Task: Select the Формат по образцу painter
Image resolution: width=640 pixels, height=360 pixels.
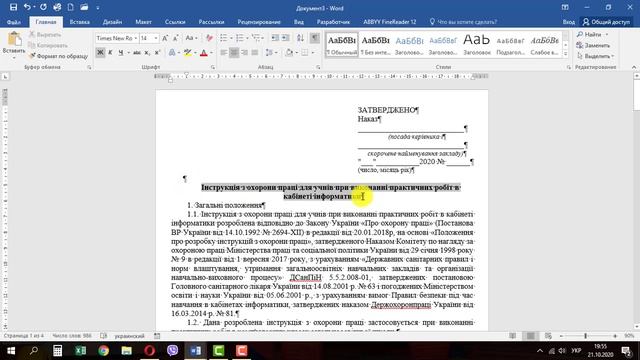Action: click(x=58, y=56)
